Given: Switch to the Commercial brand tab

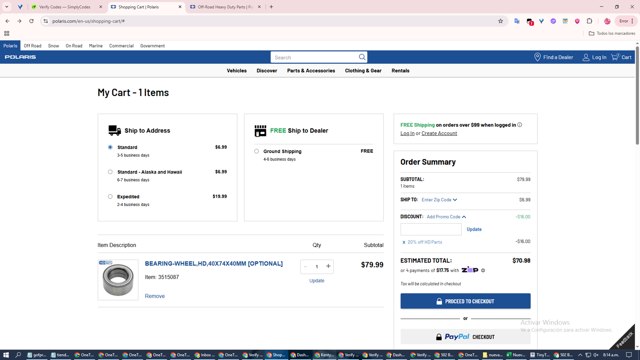Looking at the screenshot, I should click(x=121, y=46).
